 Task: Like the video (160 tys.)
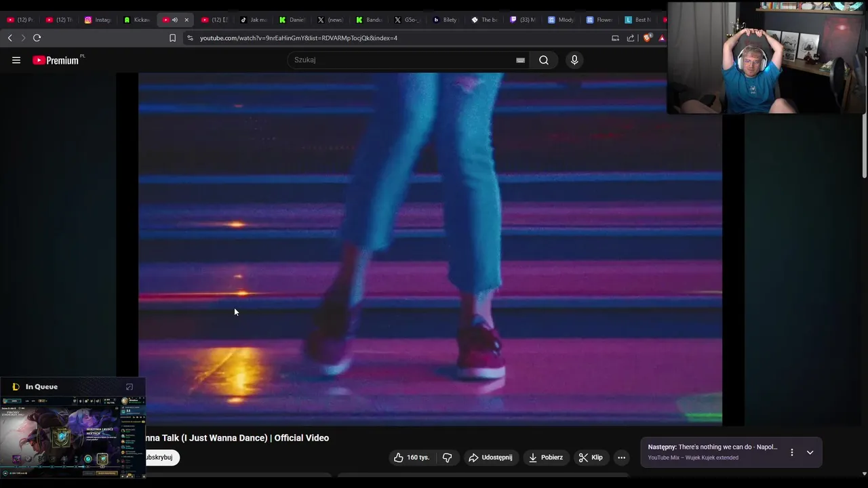[x=412, y=457]
